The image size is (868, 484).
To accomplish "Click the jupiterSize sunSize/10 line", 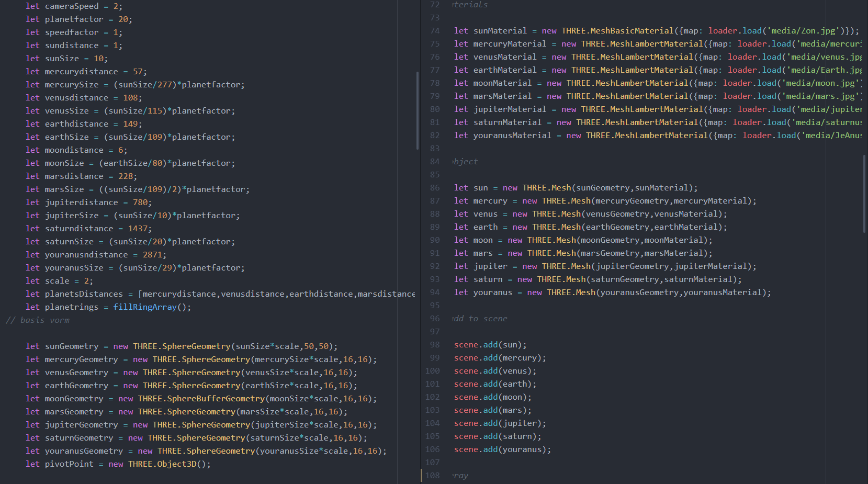I will (x=133, y=216).
